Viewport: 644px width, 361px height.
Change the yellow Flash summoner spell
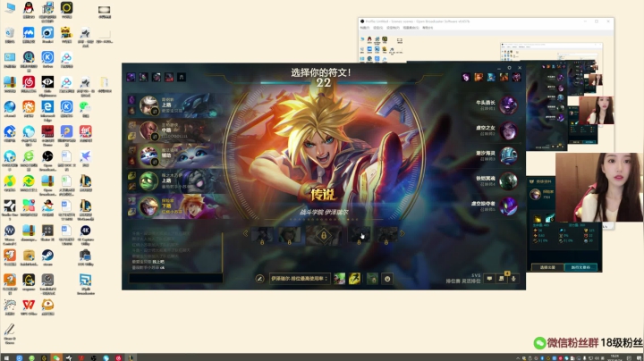point(354,279)
